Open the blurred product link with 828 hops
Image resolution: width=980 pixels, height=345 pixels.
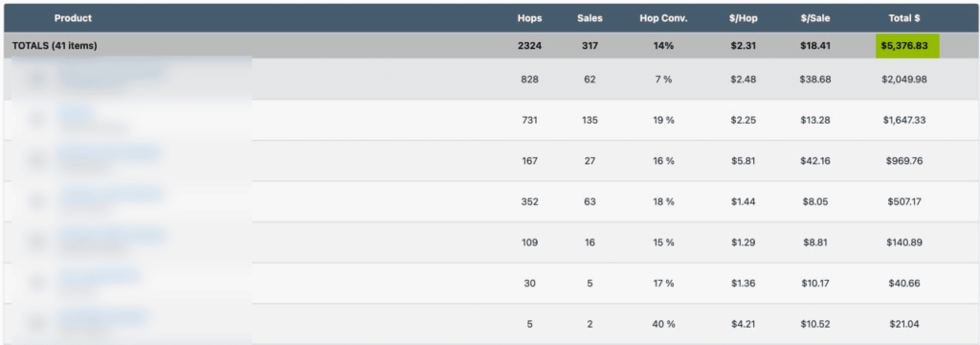point(111,73)
